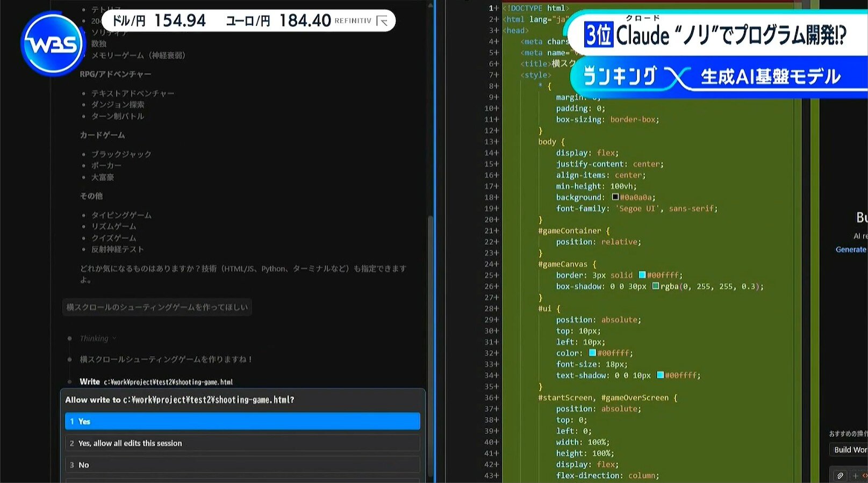Pick option 3 "No" to deny write
This screenshot has width=868, height=483.
pyautogui.click(x=242, y=465)
